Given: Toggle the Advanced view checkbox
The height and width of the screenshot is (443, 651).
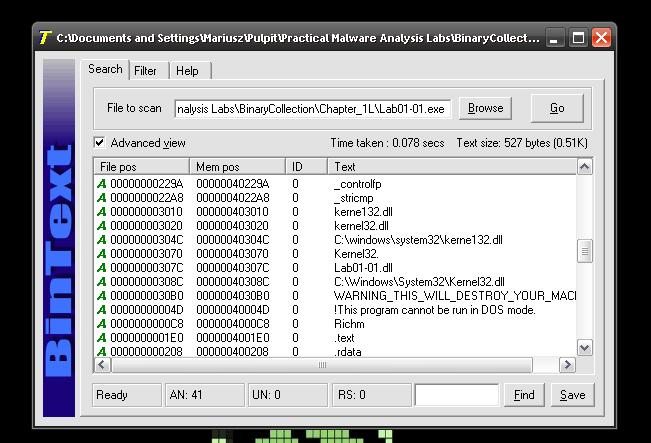Looking at the screenshot, I should pos(99,142).
